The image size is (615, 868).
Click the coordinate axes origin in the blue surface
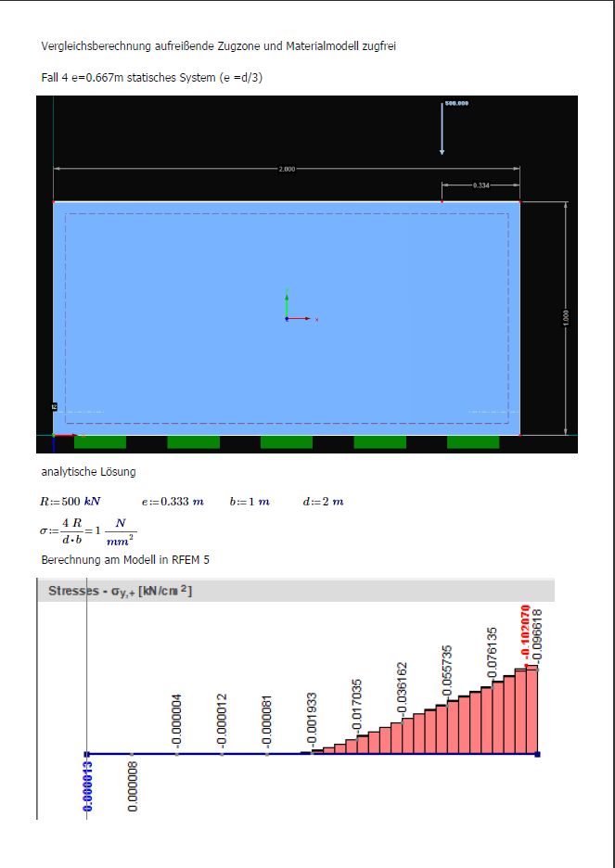287,319
